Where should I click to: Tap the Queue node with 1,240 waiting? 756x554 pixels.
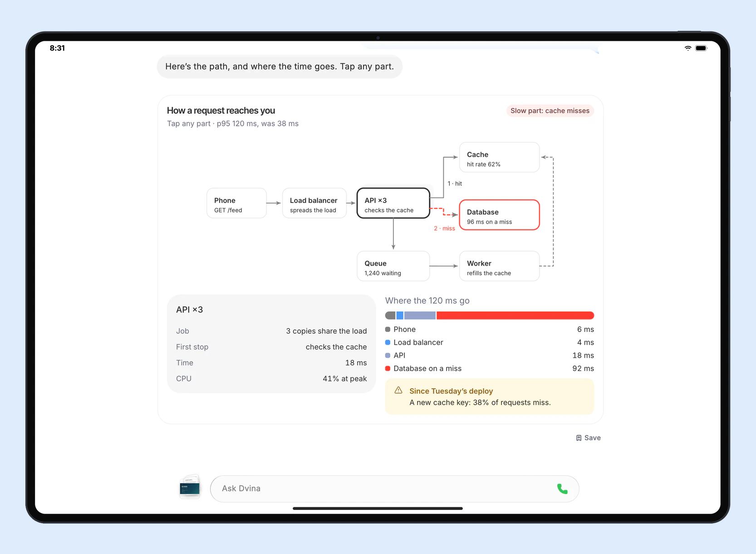tap(393, 266)
